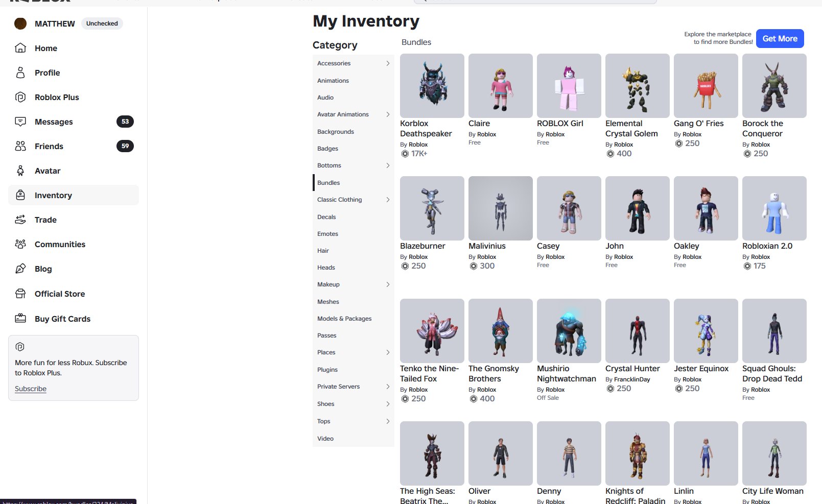Expand the Private Servers category chevron
The height and width of the screenshot is (504, 822).
point(388,387)
